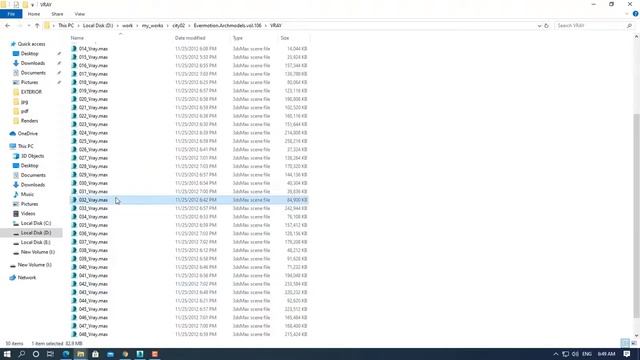This screenshot has height=360, width=640.
Task: Click the file icon of 020_Vray.max
Action: coord(74,99)
